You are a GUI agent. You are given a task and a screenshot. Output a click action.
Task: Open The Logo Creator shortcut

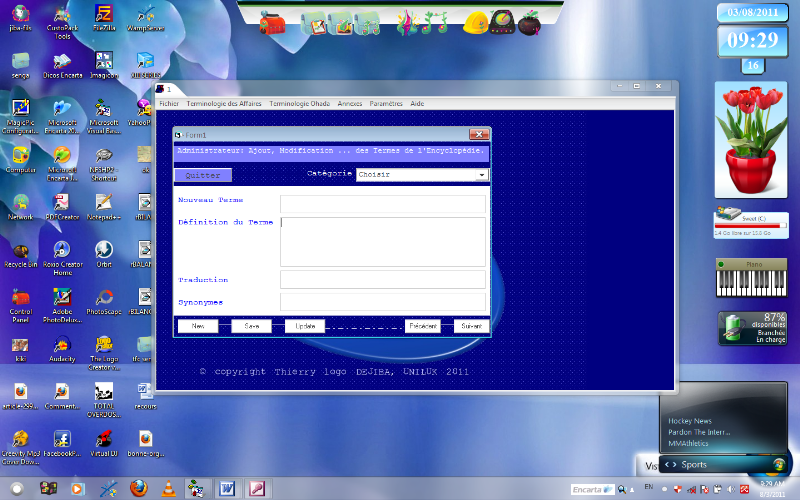pyautogui.click(x=104, y=354)
